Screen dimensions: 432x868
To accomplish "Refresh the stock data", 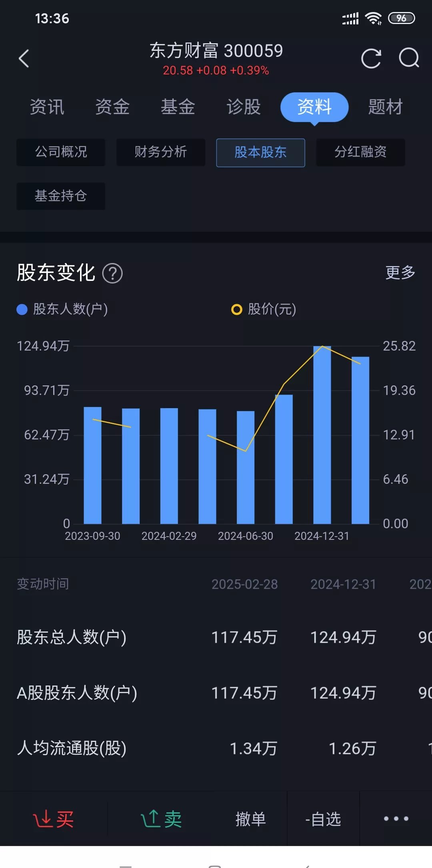I will coord(371,59).
